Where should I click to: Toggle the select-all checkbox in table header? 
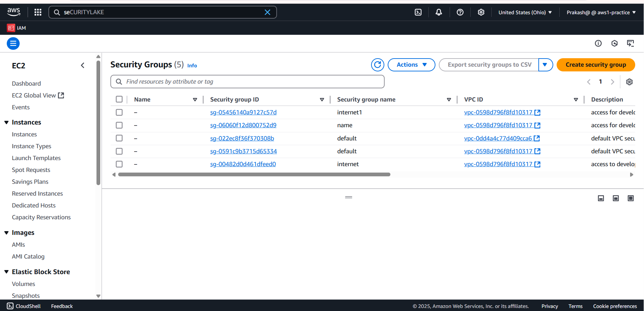[x=119, y=99]
